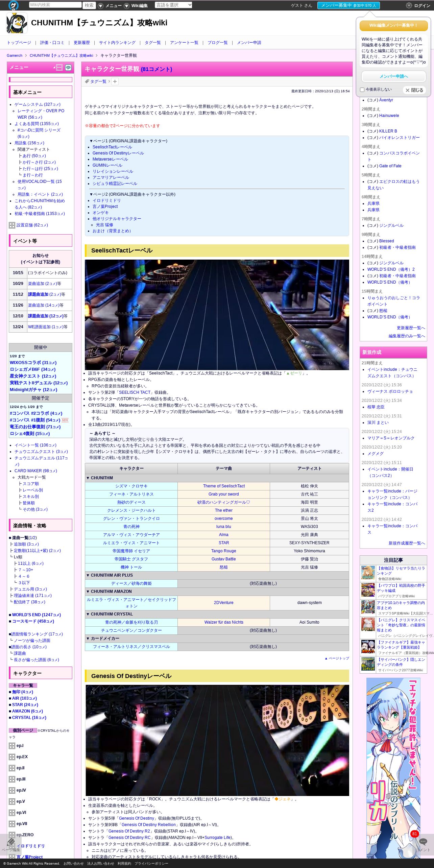The image size is (434, 868).
Task: Click the 食物語 article thumbnail
Action: tap(368, 573)
